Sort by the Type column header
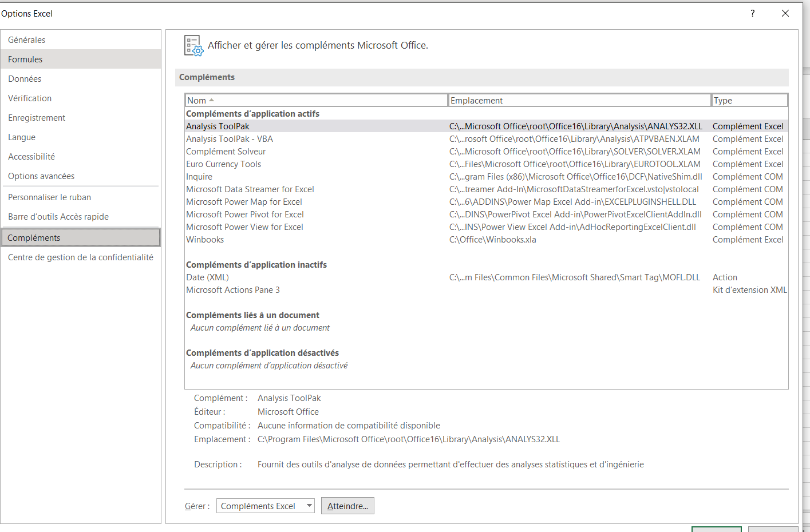The width and height of the screenshot is (810, 532). coord(749,101)
